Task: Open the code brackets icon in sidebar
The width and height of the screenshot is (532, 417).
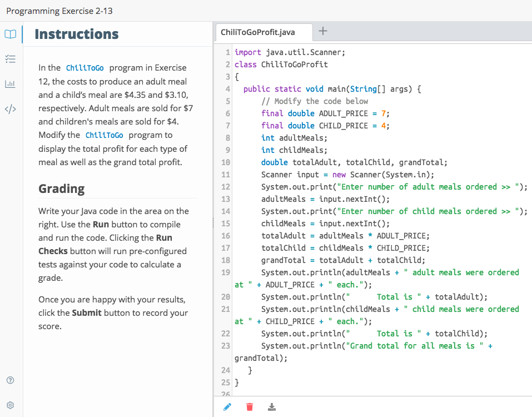Action: 10,109
